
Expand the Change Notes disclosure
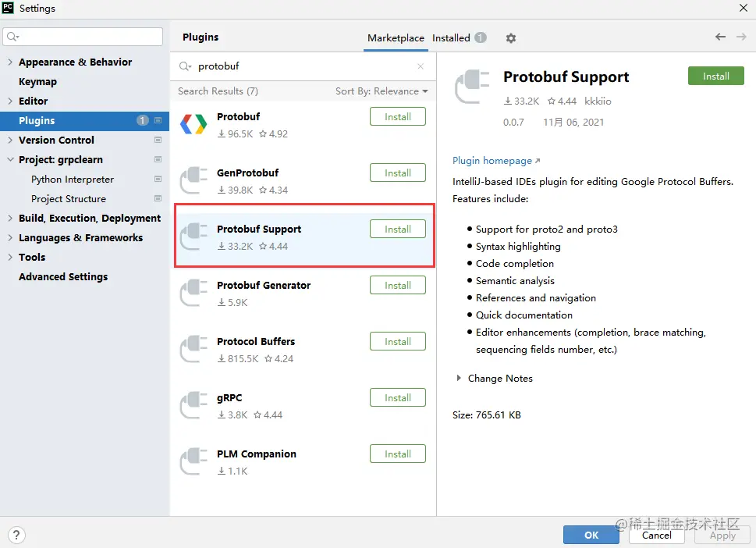[459, 378]
